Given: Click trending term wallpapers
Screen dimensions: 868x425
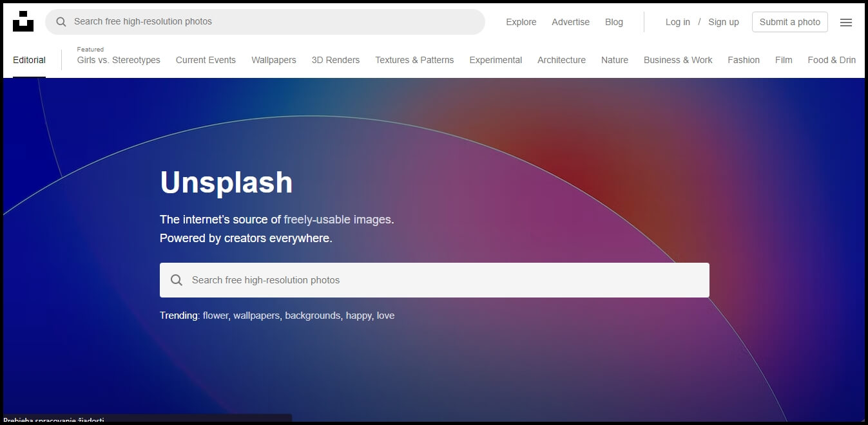Looking at the screenshot, I should click(x=256, y=316).
